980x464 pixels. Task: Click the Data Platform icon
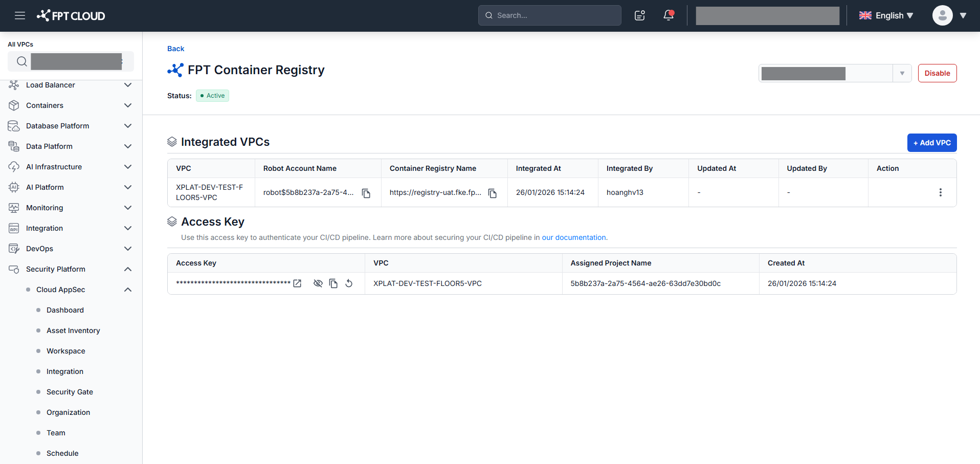14,146
